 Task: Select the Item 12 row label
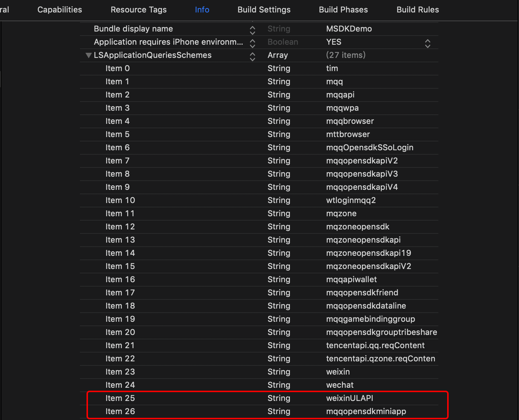pyautogui.click(x=120, y=227)
